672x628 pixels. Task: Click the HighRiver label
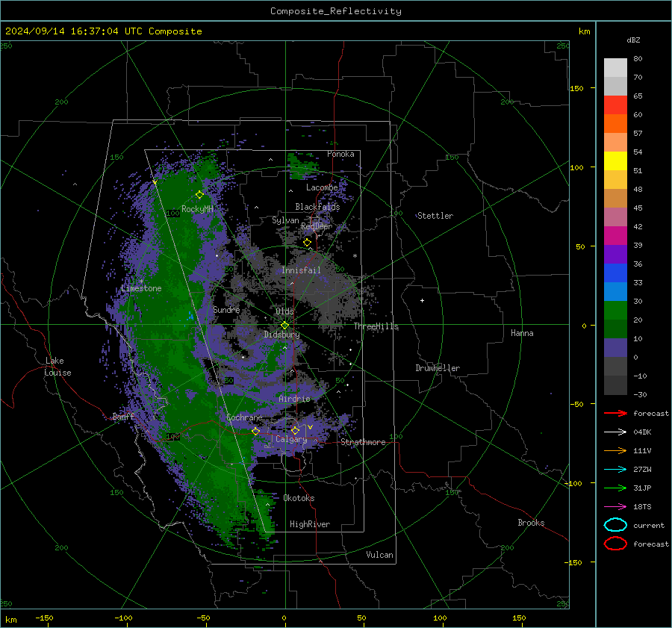click(x=310, y=524)
